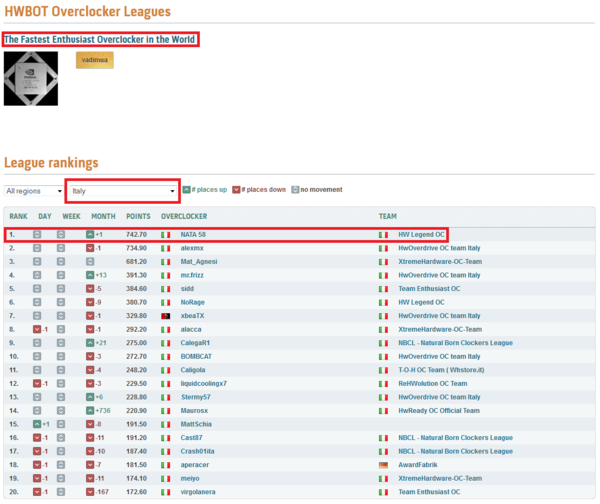This screenshot has height=504, width=600.
Task: Open alexmx overclocker profile
Action: pyautogui.click(x=192, y=248)
